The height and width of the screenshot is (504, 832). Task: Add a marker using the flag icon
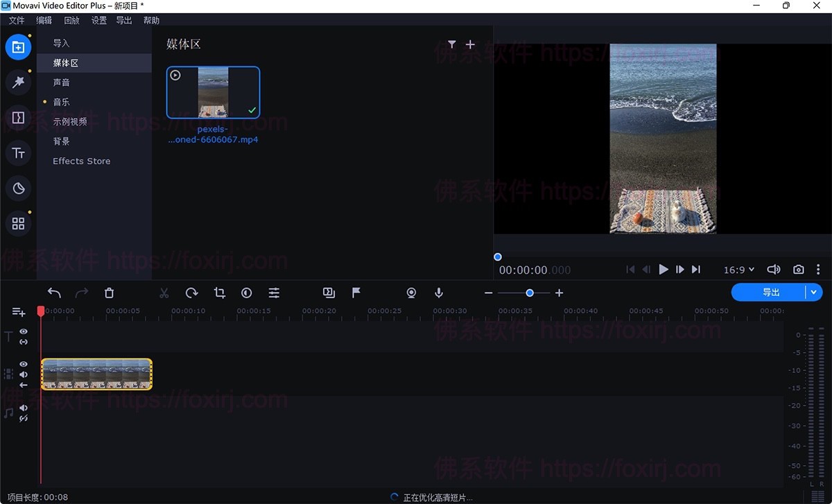tap(356, 293)
